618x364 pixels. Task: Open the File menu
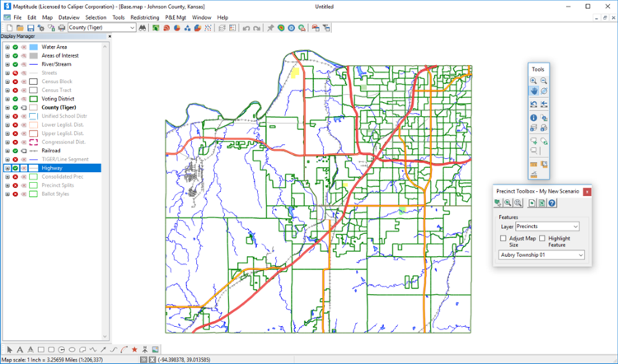click(17, 17)
